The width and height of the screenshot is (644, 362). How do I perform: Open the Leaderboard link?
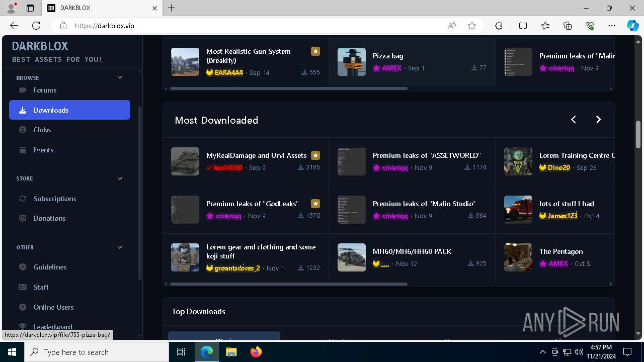[x=53, y=327]
